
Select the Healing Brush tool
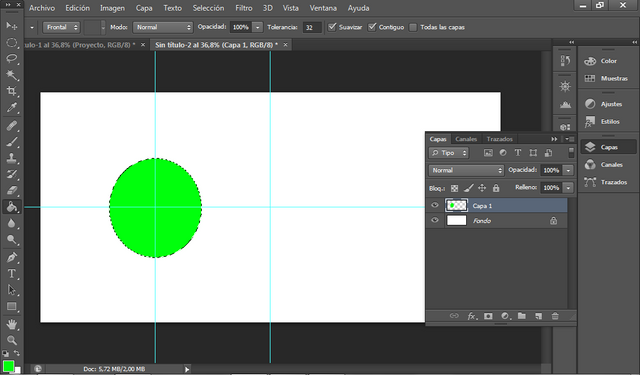tap(12, 126)
